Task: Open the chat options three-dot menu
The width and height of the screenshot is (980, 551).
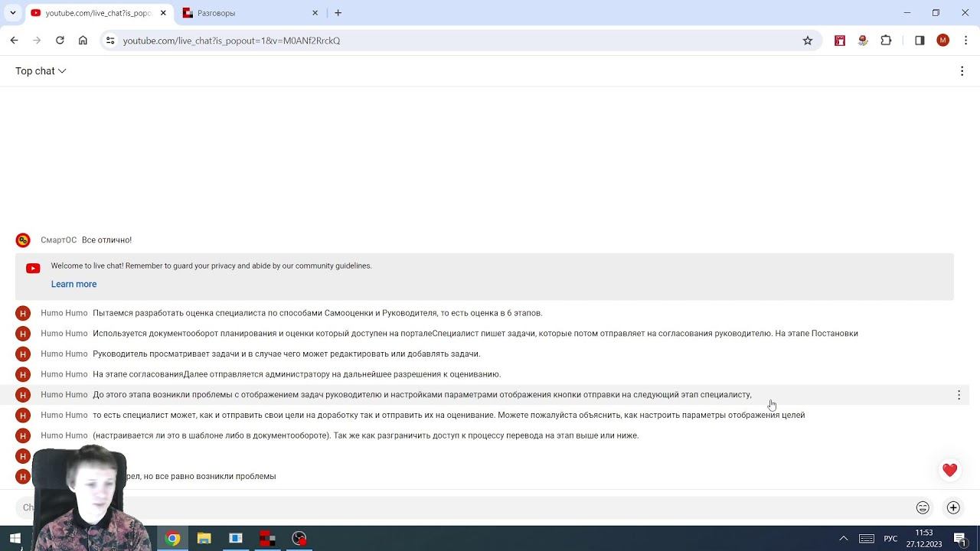Action: (962, 71)
